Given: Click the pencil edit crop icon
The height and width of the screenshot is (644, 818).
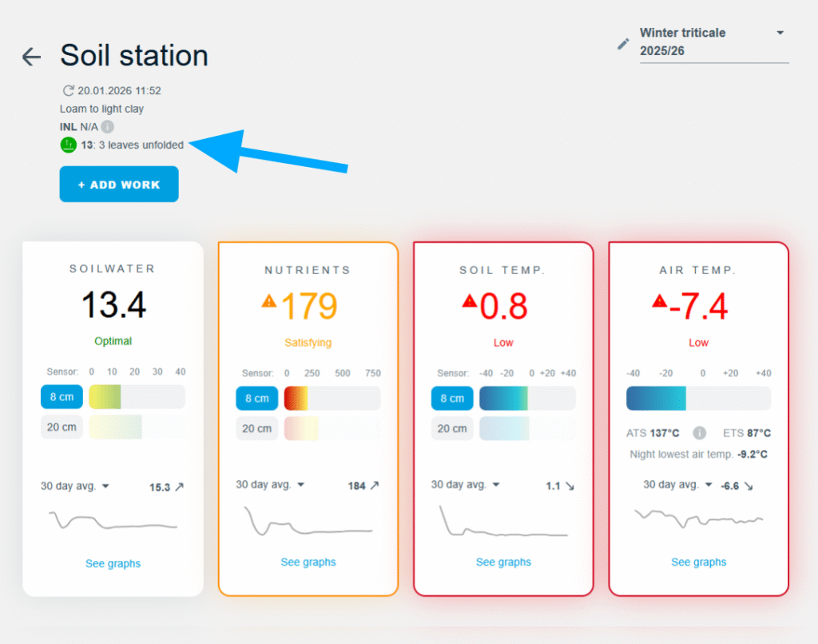Looking at the screenshot, I should tap(623, 44).
